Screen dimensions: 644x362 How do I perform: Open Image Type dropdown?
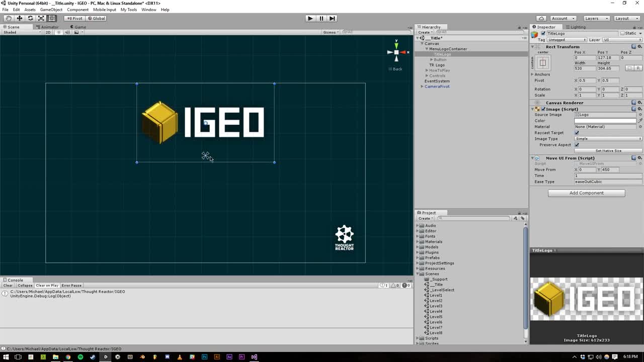click(608, 139)
